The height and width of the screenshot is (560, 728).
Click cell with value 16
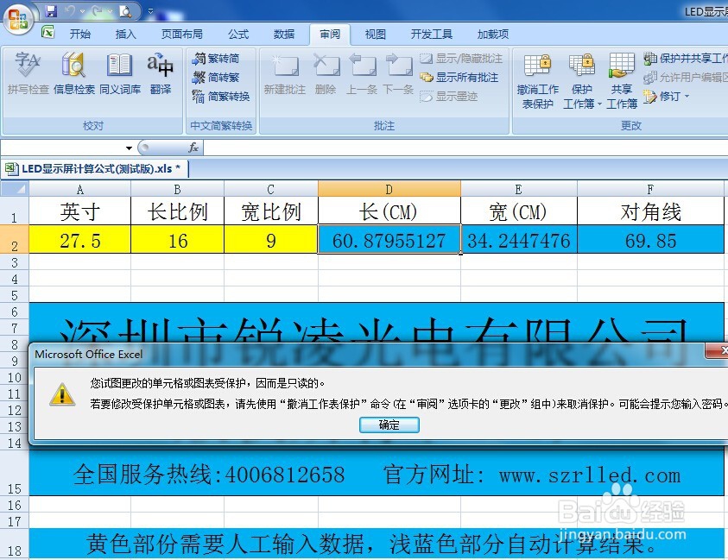coord(177,239)
